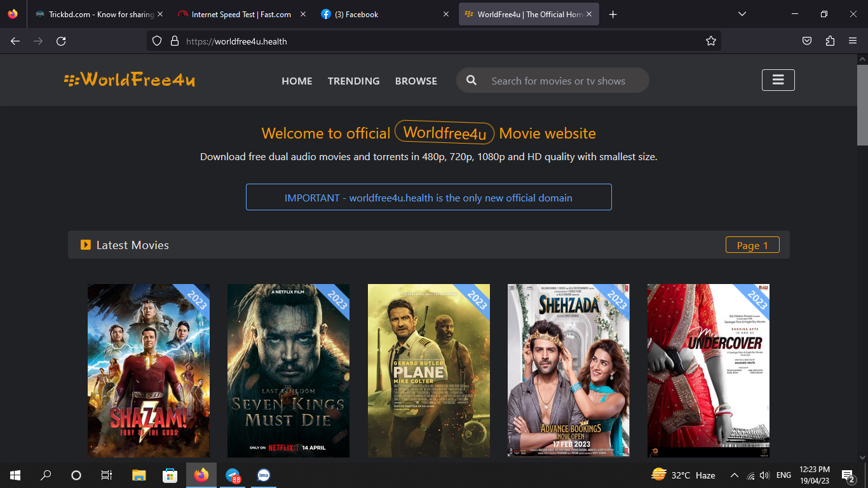Image resolution: width=868 pixels, height=488 pixels.
Task: Click the Page 1 button
Action: click(x=752, y=245)
